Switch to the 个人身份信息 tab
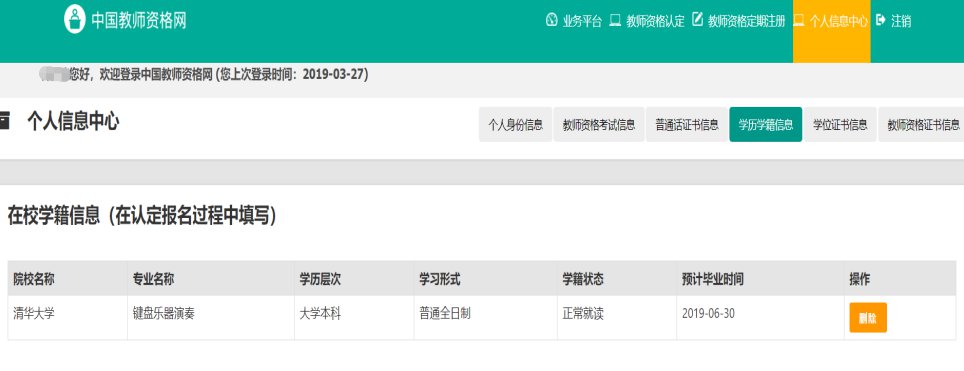This screenshot has height=371, width=964. click(515, 124)
